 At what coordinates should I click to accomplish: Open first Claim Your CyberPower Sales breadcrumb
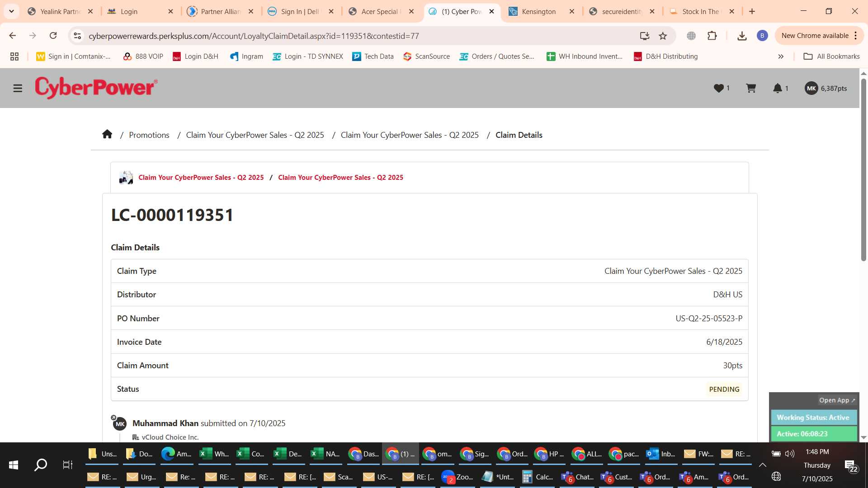tap(255, 135)
